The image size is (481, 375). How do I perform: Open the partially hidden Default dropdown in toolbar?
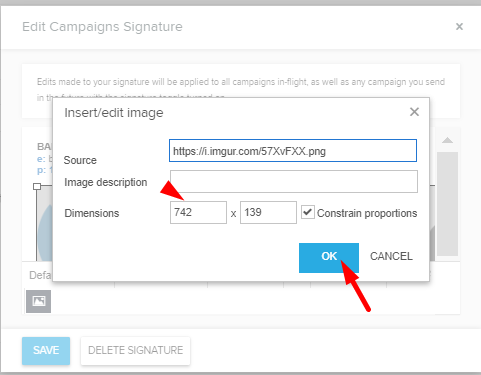pyautogui.click(x=39, y=275)
